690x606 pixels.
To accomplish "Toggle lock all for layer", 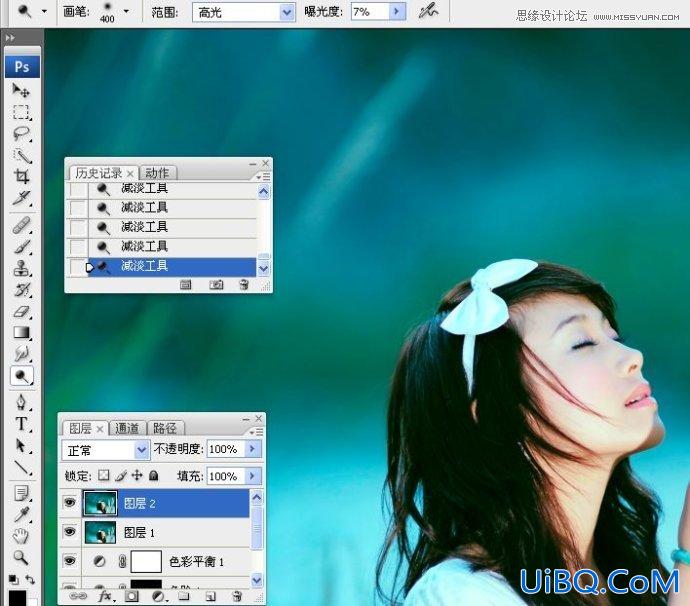I will (153, 475).
